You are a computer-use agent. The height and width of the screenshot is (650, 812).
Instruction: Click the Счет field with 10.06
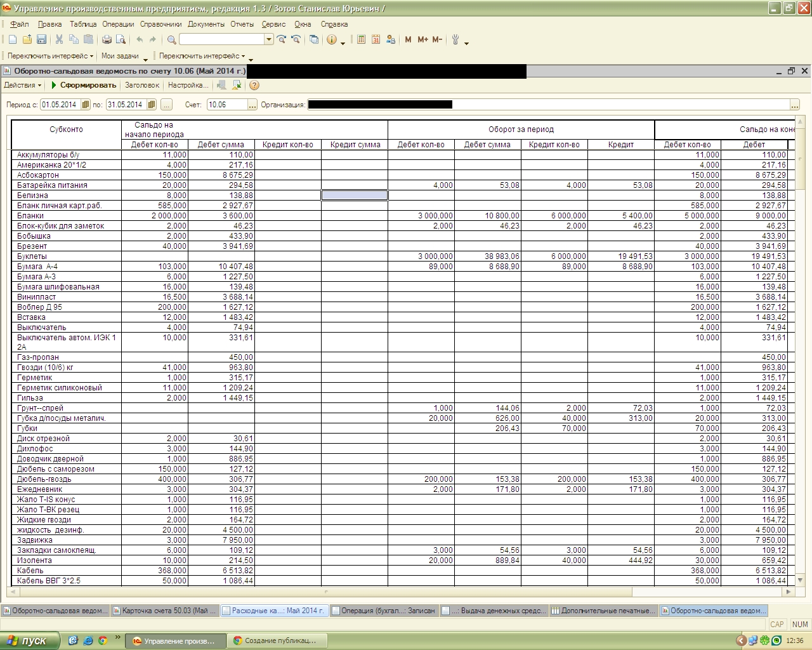(x=227, y=105)
